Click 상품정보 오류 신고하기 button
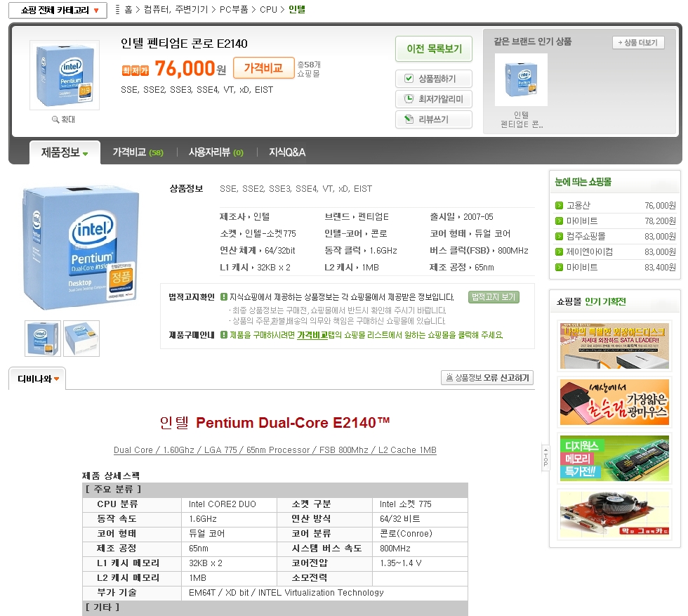 coord(487,378)
